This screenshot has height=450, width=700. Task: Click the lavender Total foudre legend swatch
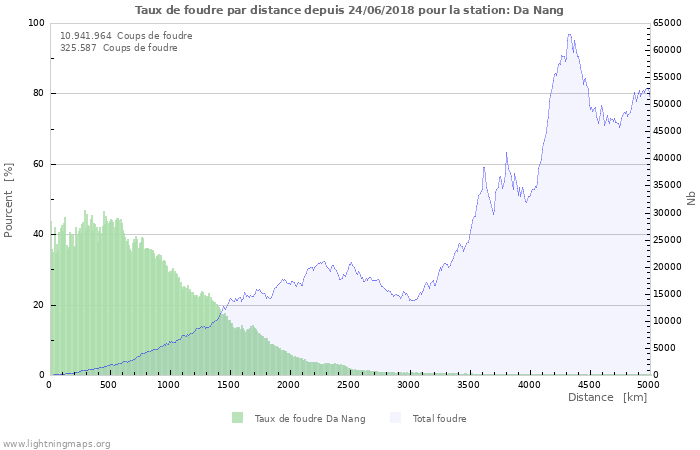coord(397,418)
